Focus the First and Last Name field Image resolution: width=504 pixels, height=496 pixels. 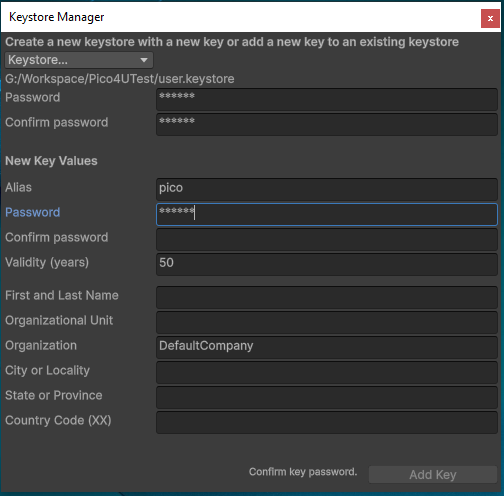tap(327, 297)
